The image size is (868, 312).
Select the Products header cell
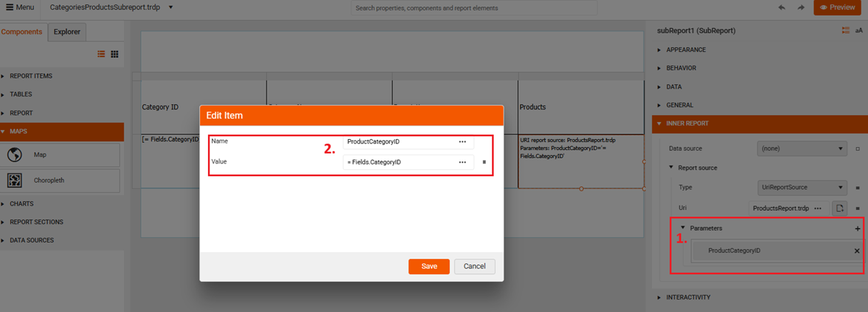582,107
